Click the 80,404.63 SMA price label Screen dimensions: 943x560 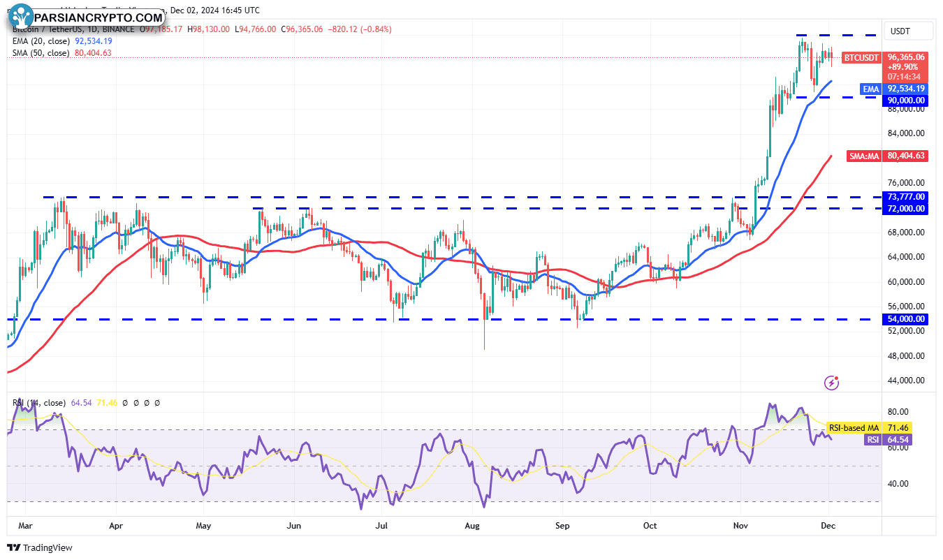coord(906,156)
